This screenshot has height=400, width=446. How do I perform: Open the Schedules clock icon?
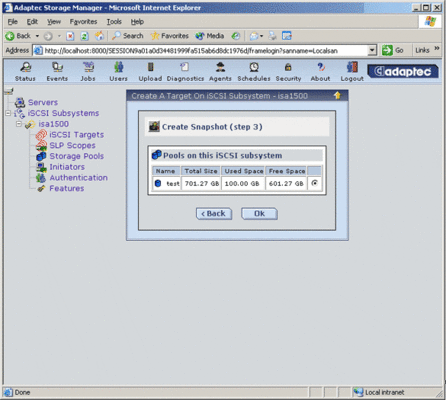click(x=254, y=67)
